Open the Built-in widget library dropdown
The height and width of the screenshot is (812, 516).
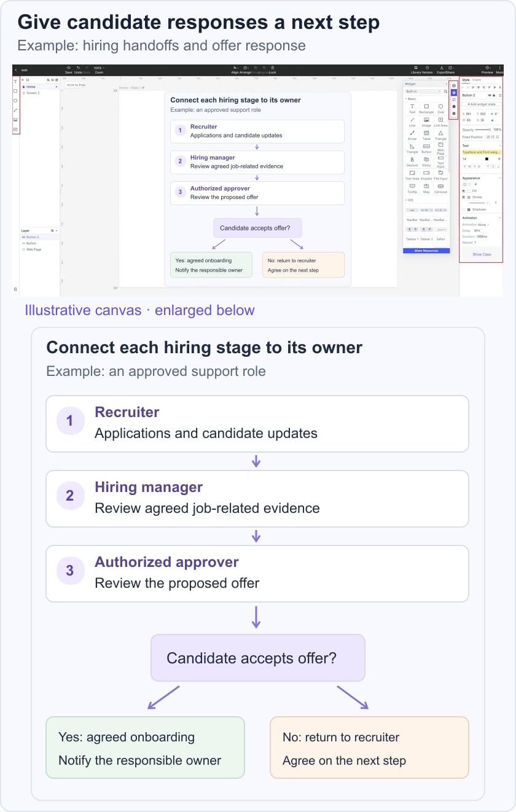(x=423, y=92)
